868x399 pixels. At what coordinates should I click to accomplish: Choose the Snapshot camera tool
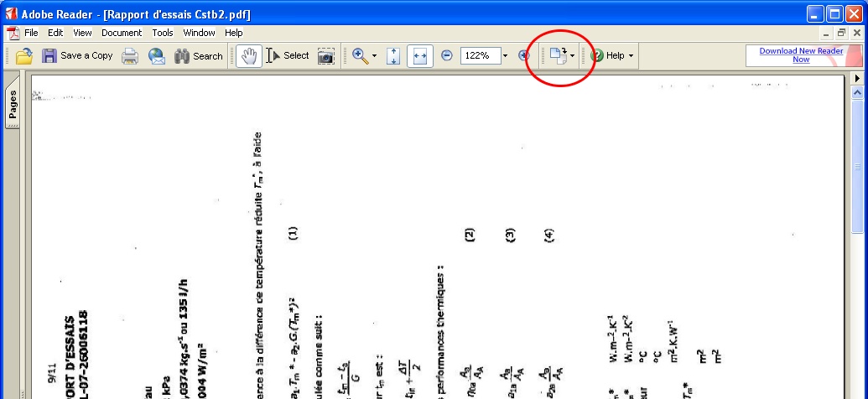325,56
